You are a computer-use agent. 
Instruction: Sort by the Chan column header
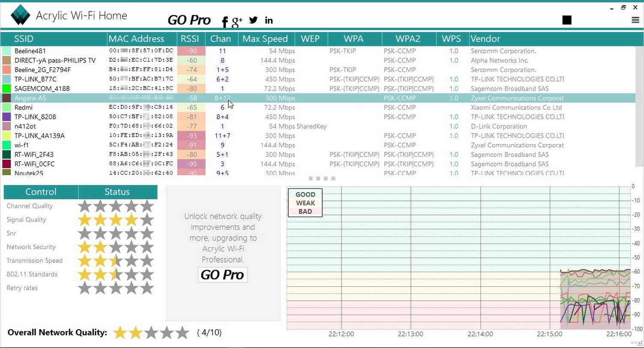coord(222,39)
